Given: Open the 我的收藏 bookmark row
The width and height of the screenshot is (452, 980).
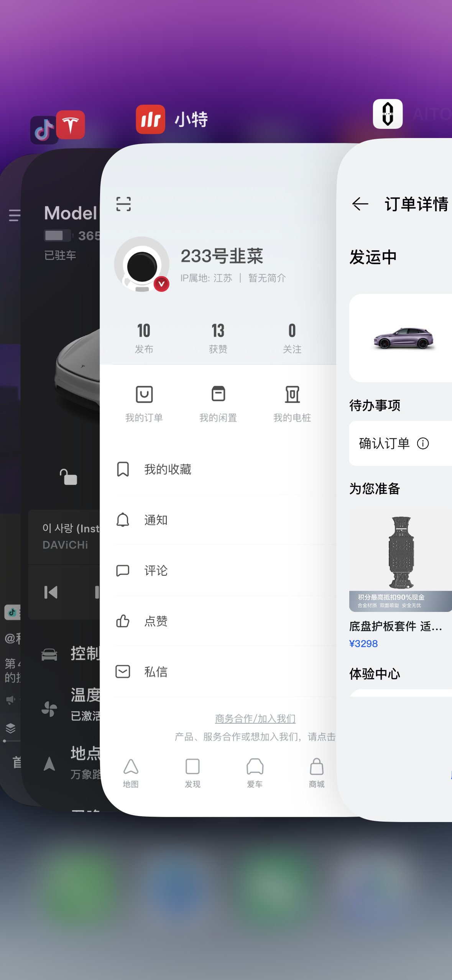Looking at the screenshot, I should coord(218,469).
